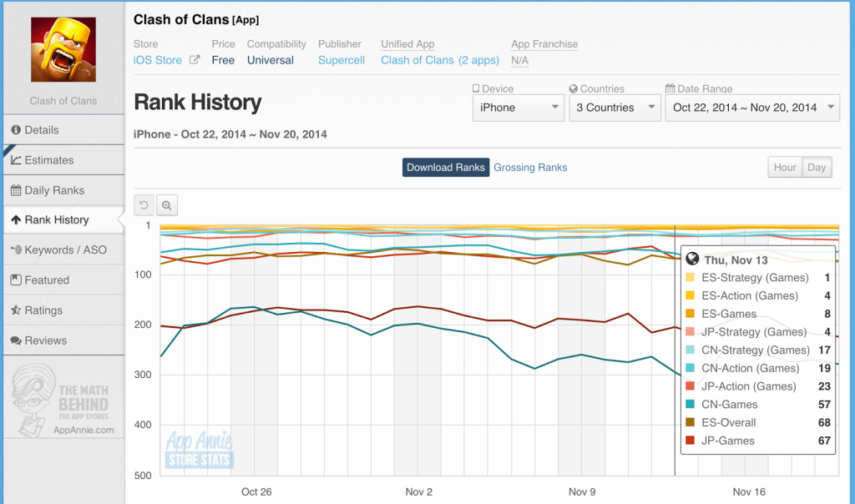Click ES-Games color swatch

(690, 313)
